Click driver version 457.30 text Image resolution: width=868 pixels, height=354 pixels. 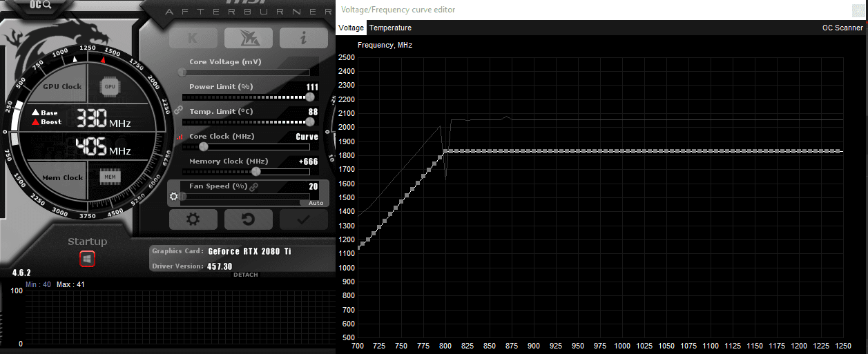pyautogui.click(x=220, y=266)
